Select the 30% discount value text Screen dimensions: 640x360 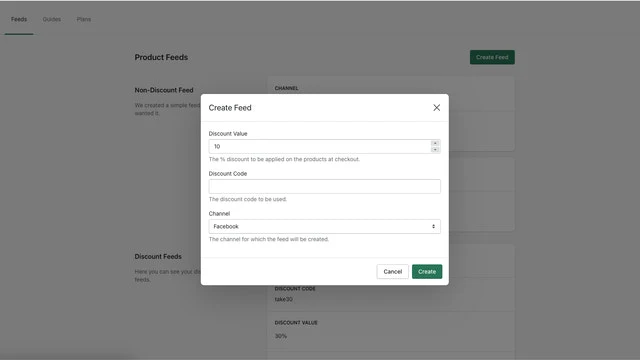(x=281, y=336)
